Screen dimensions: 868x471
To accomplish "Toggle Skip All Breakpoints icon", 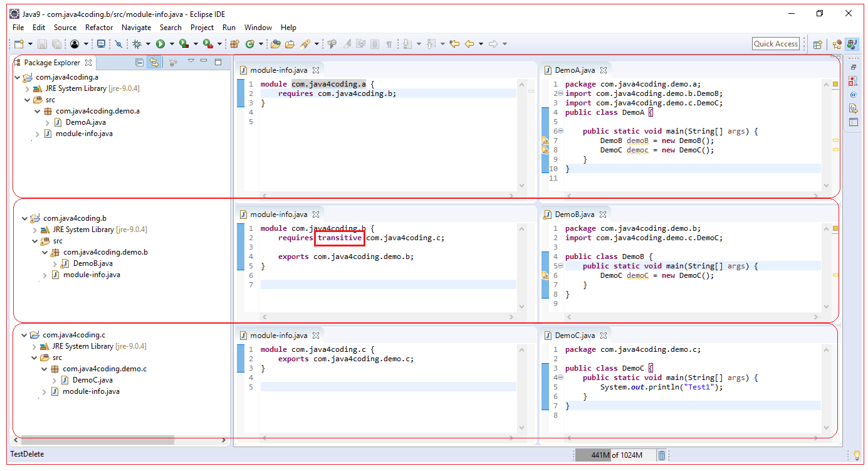I will click(118, 43).
